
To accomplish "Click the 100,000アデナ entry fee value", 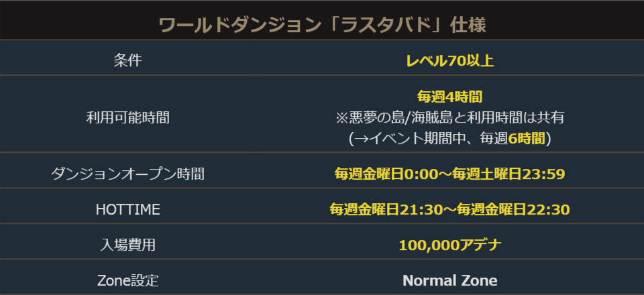I will click(449, 245).
